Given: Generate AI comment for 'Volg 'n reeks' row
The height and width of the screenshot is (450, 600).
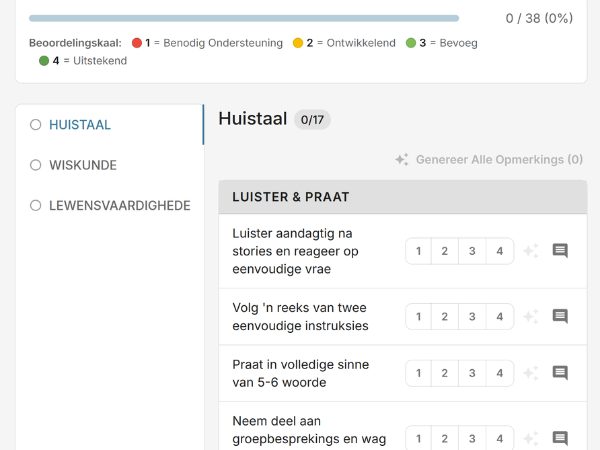Looking at the screenshot, I should coord(531,316).
